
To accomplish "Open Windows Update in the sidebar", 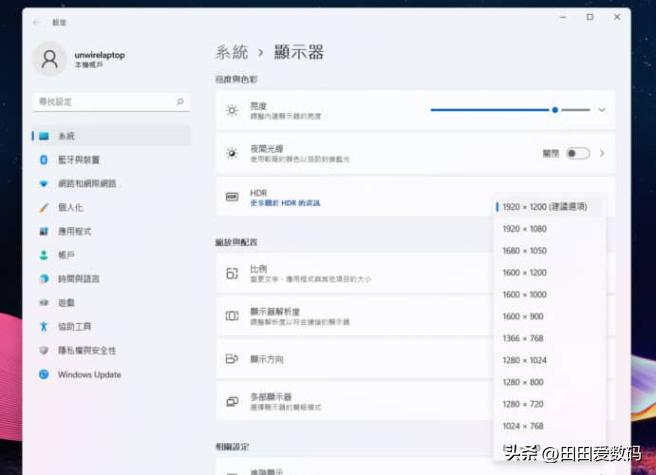I will point(89,375).
